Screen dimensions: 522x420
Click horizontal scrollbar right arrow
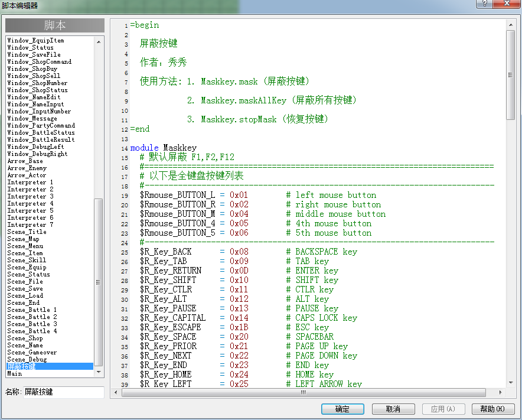click(x=500, y=392)
